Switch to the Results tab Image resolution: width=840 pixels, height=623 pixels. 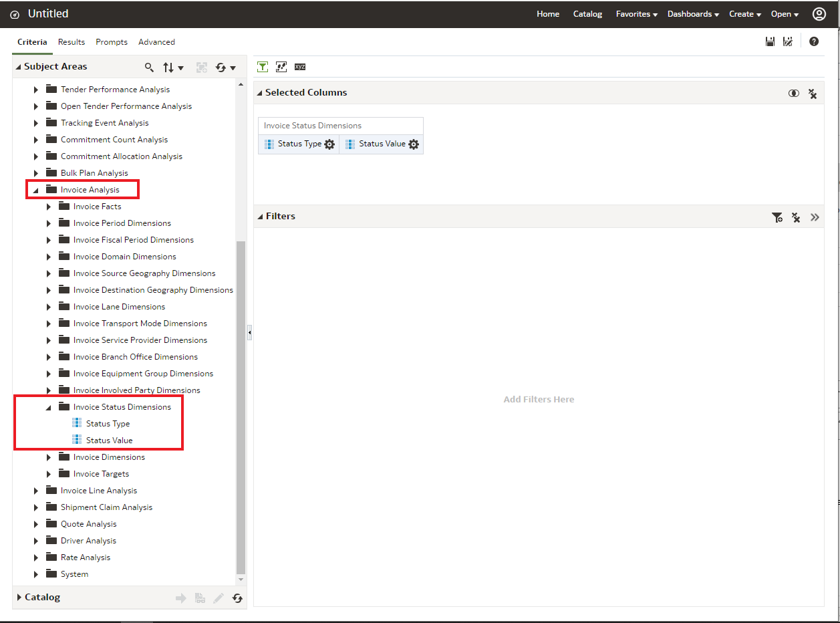tap(72, 42)
